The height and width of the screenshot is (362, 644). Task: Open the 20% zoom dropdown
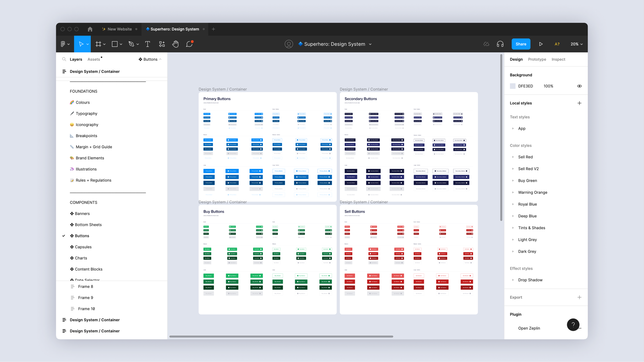point(577,44)
